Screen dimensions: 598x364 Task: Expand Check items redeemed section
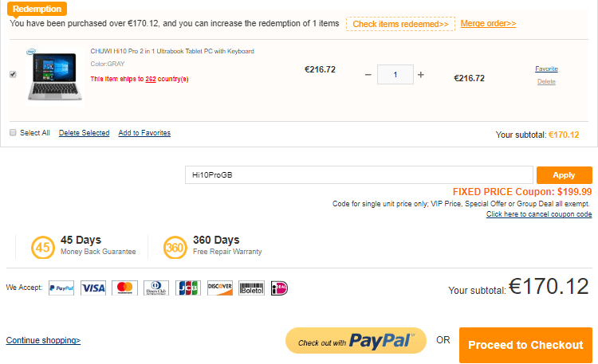(400, 24)
